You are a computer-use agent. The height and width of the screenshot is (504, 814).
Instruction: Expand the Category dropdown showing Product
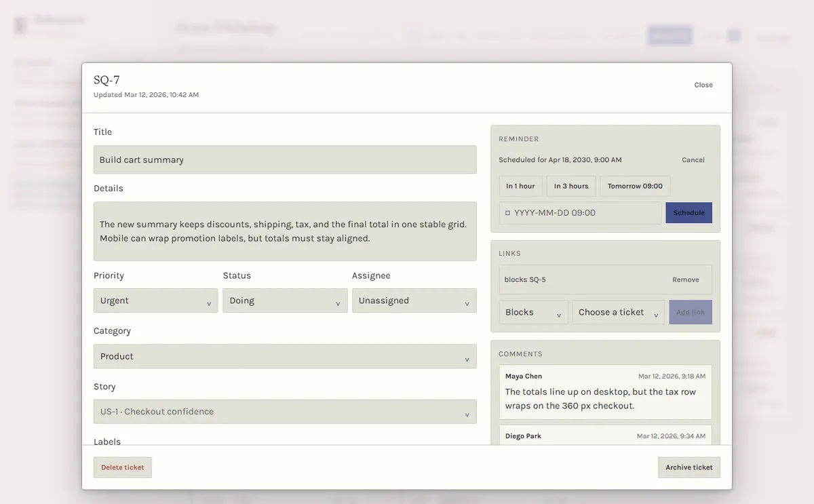(x=285, y=356)
